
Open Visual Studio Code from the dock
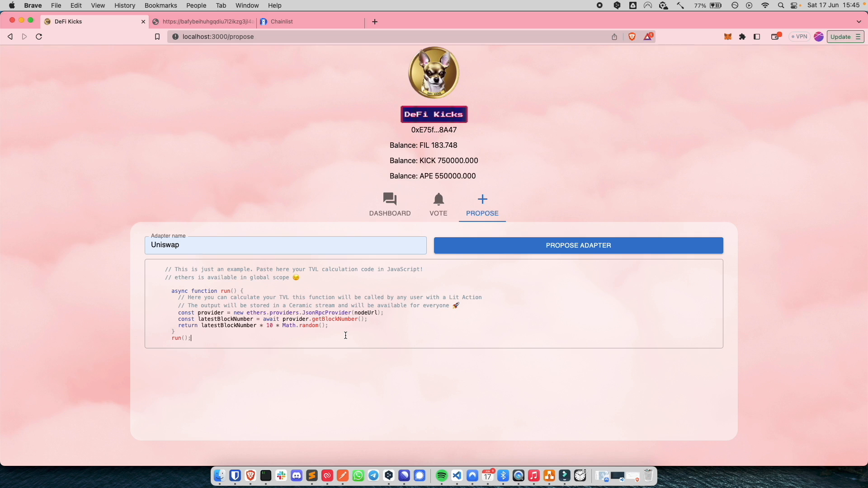(x=457, y=476)
